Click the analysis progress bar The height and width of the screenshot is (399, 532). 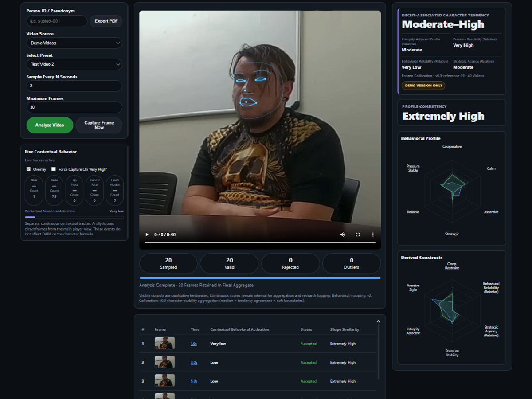click(260, 278)
